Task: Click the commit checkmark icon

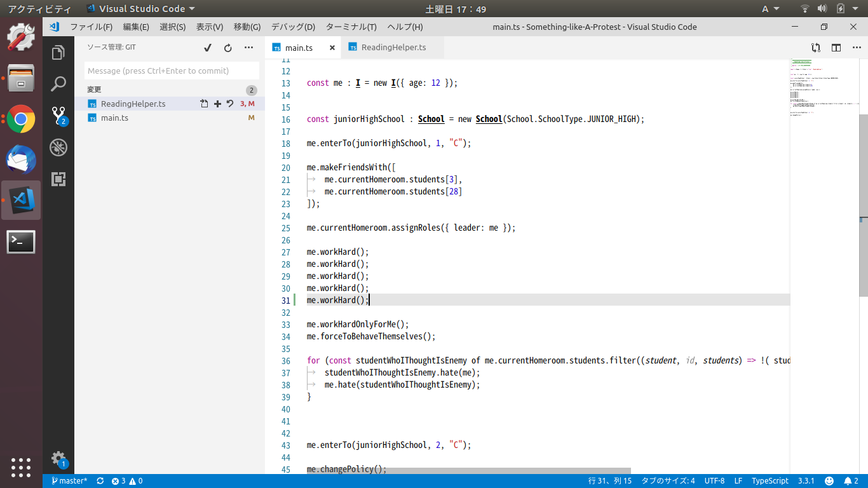Action: click(x=208, y=48)
